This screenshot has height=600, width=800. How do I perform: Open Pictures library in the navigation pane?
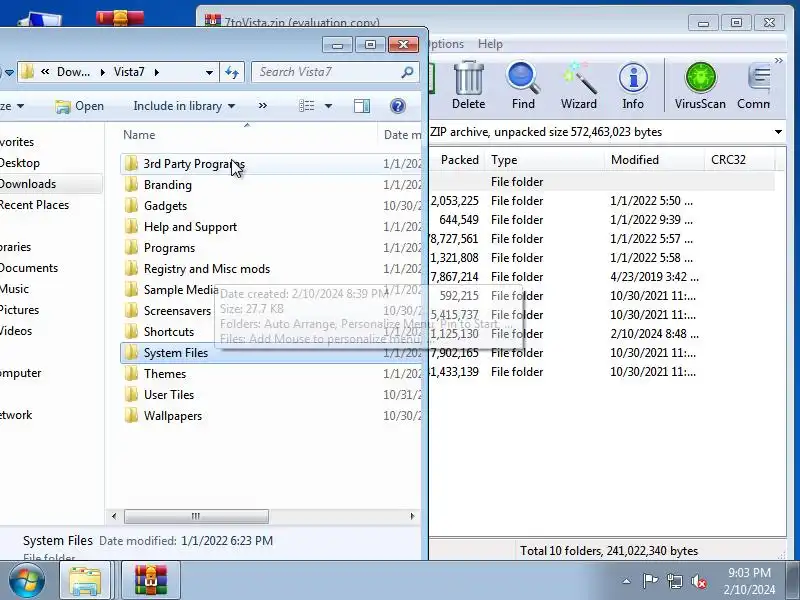click(19, 310)
